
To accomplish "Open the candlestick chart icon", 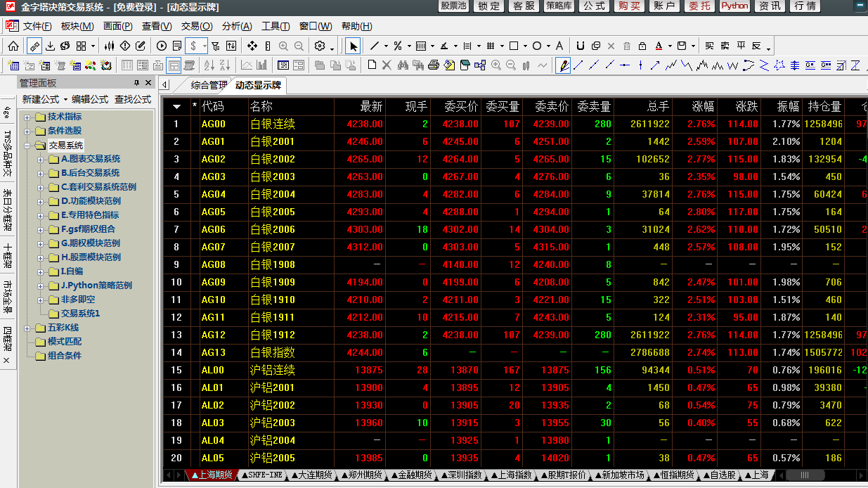I will click(109, 46).
